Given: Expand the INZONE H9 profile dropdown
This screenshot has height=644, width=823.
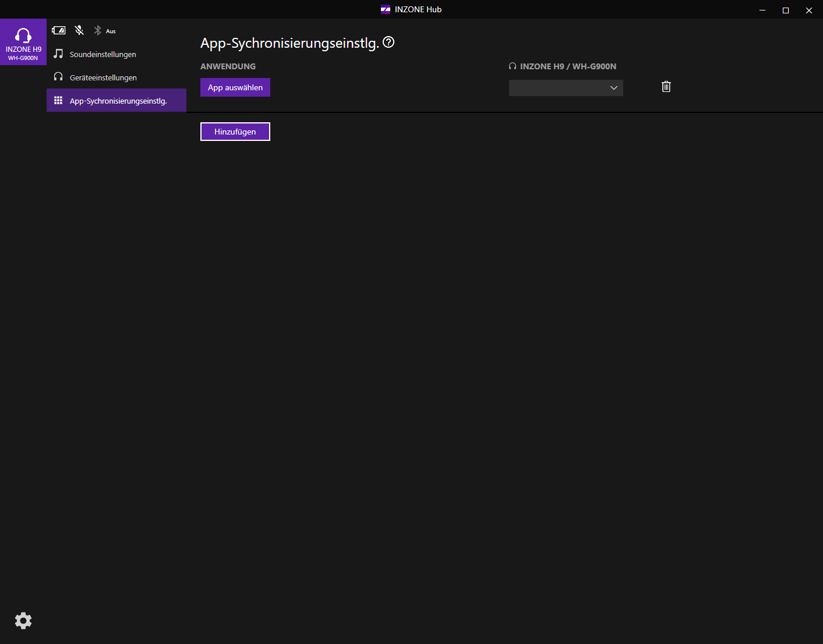Looking at the screenshot, I should pyautogui.click(x=566, y=88).
